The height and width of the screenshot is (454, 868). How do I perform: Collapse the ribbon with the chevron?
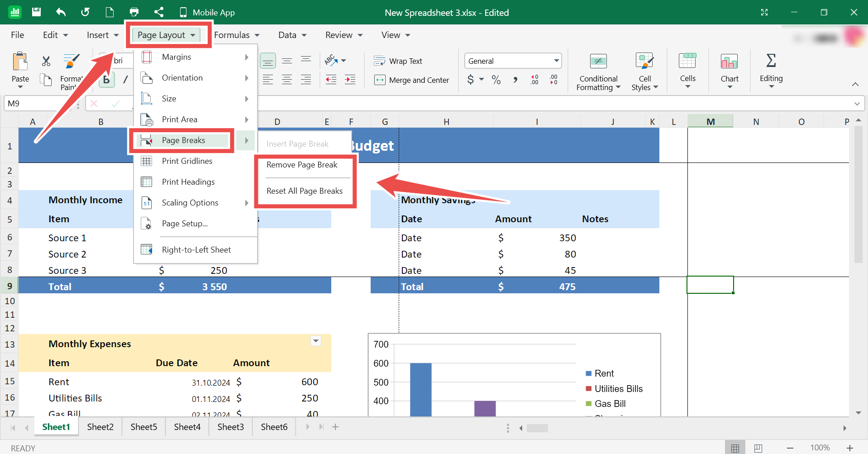855,84
